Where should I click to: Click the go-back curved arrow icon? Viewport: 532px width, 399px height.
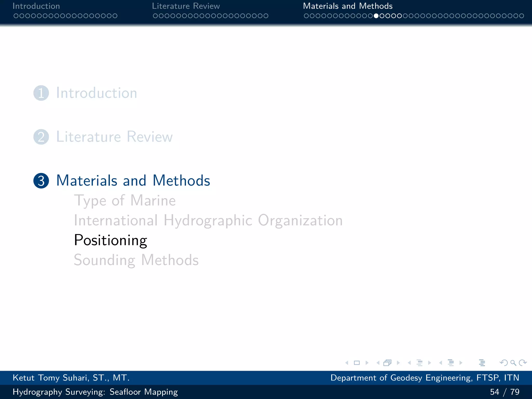[503, 363]
